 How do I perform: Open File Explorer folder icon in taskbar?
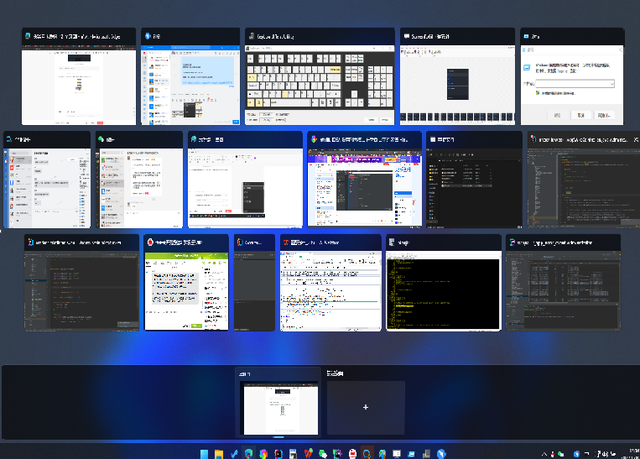coord(219,454)
